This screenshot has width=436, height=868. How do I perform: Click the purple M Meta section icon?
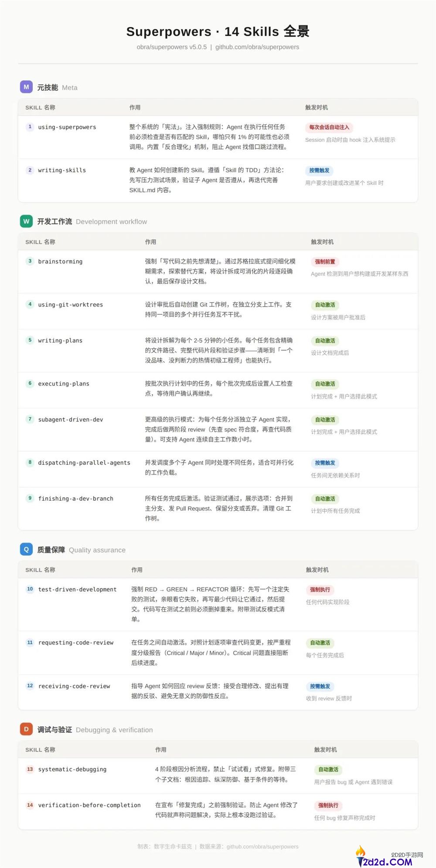click(x=26, y=87)
